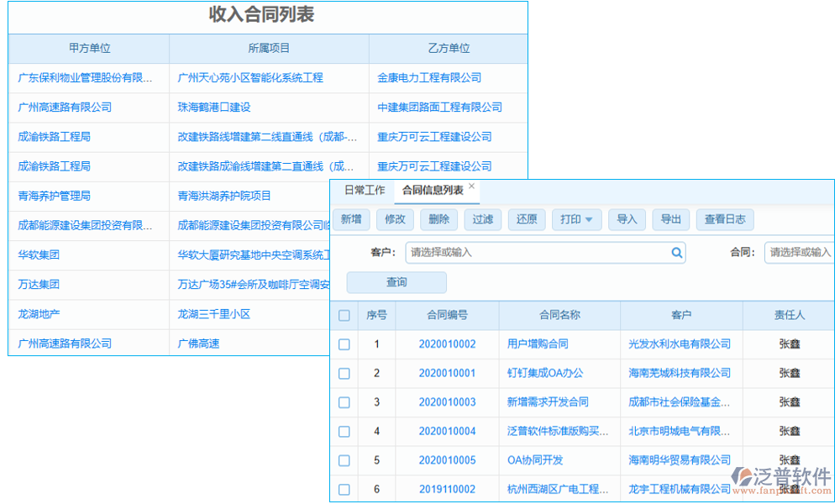Toggle the select-all checkbox in table header

pyautogui.click(x=344, y=315)
